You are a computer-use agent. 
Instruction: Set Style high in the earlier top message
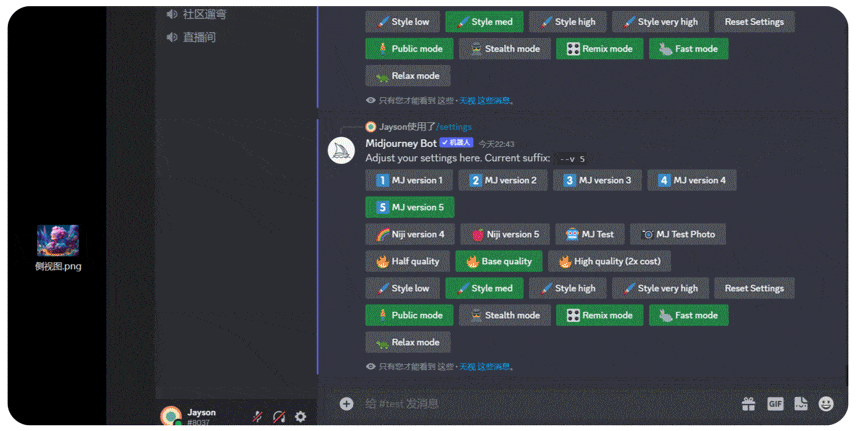(567, 22)
